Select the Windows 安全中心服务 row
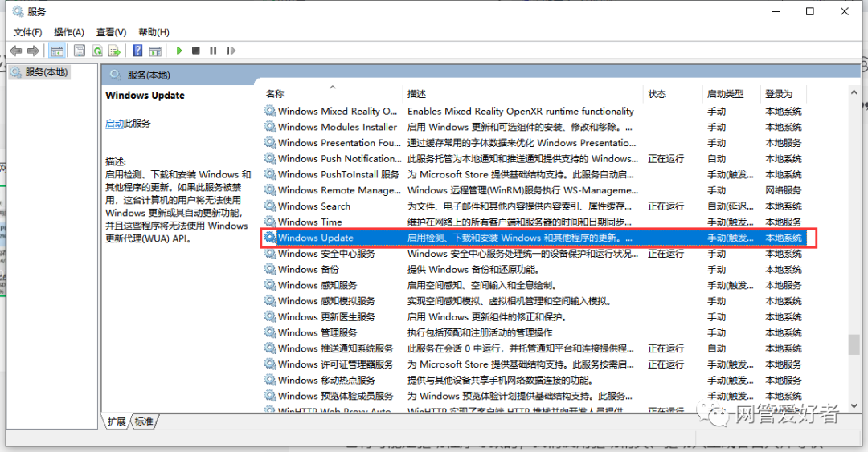Screen dimensions: 868x452 [534, 254]
